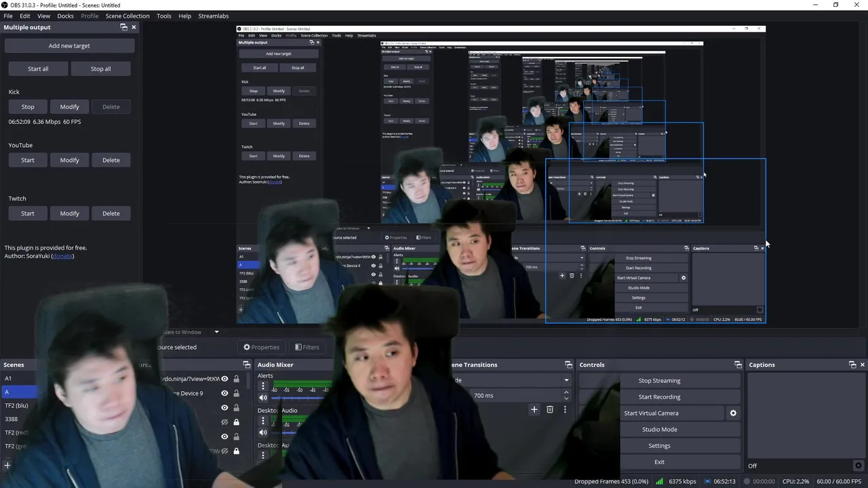This screenshot has width=868, height=488.
Task: Open the Docks menu
Action: click(65, 16)
